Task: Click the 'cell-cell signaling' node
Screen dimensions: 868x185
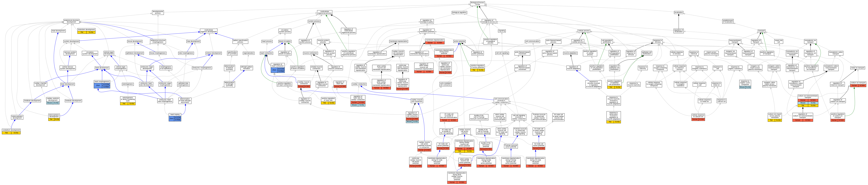Action: (502, 53)
